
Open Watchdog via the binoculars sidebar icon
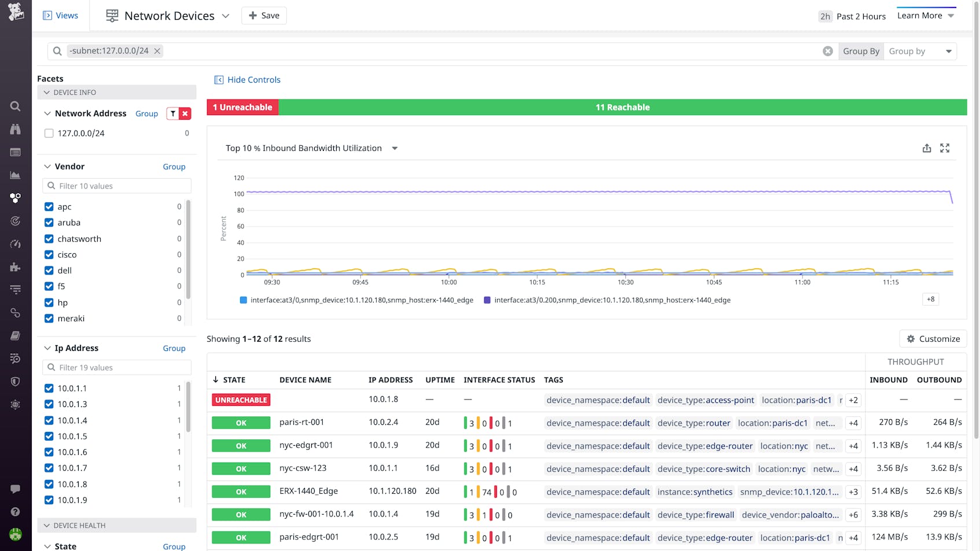15,129
